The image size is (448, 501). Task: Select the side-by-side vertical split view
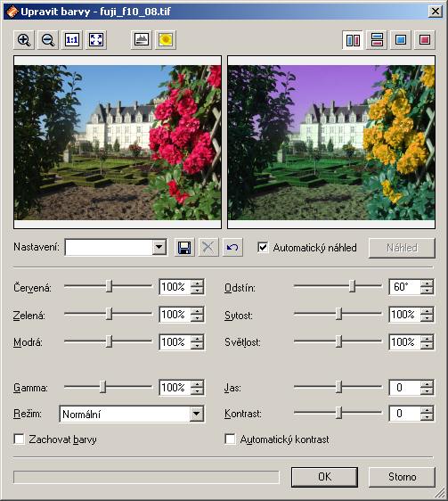pyautogui.click(x=353, y=40)
